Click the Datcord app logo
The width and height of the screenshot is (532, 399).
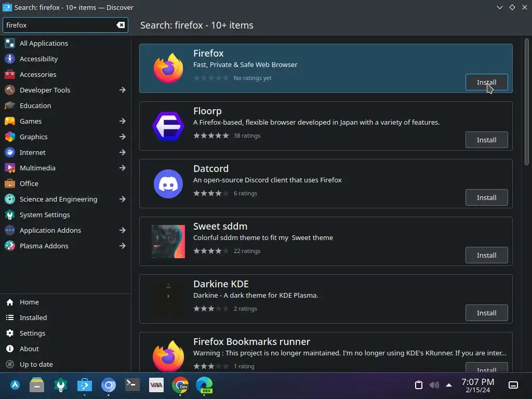pos(168,183)
